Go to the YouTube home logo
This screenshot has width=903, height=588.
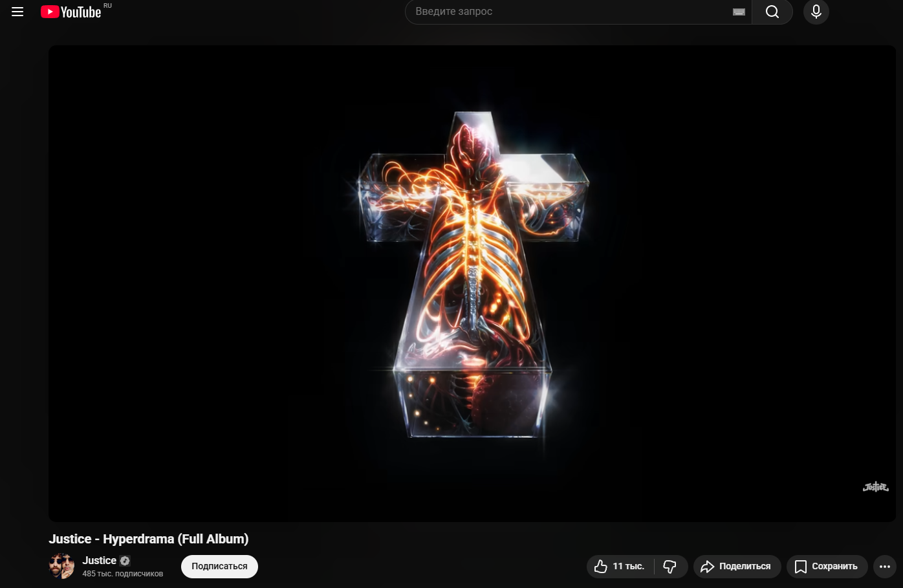point(71,12)
